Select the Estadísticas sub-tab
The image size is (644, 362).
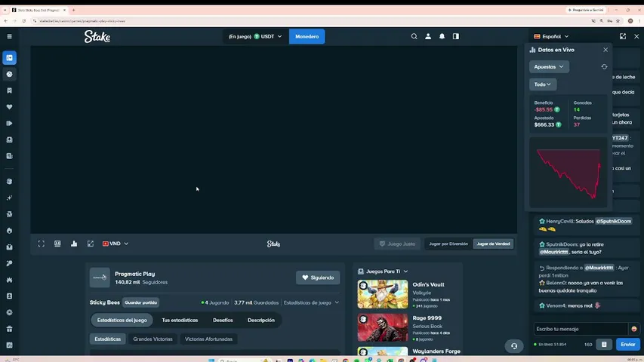108,339
